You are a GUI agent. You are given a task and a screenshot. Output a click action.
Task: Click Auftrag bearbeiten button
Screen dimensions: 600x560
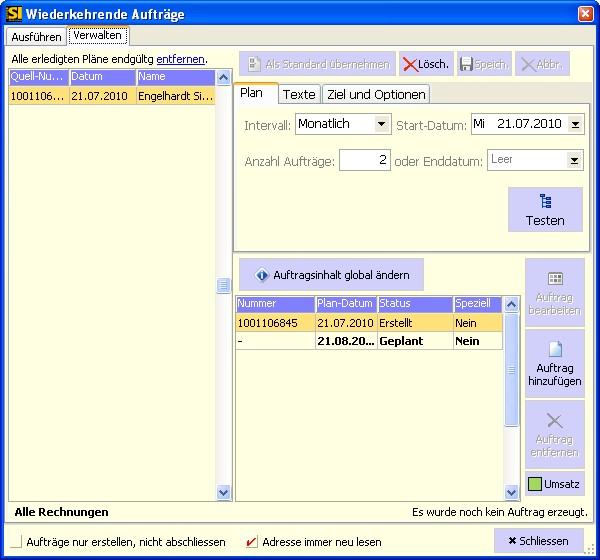(554, 293)
